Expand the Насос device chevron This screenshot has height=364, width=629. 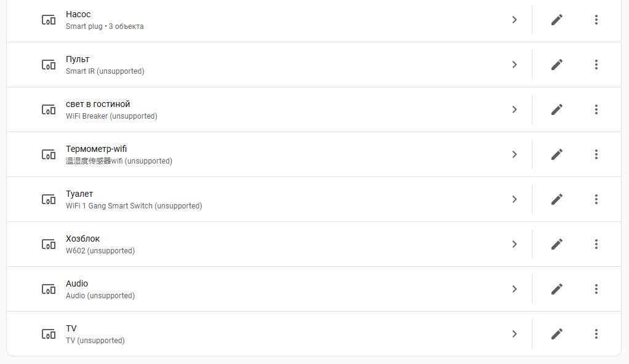(x=515, y=20)
